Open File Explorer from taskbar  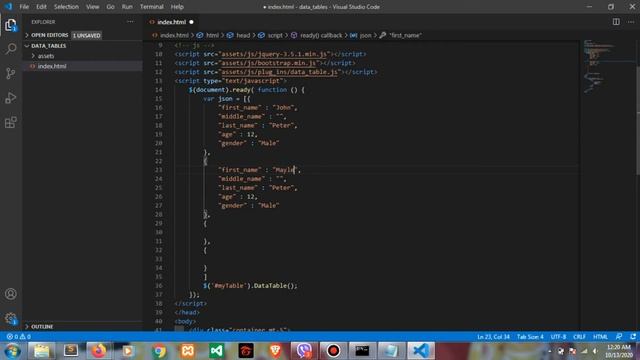pos(41,351)
